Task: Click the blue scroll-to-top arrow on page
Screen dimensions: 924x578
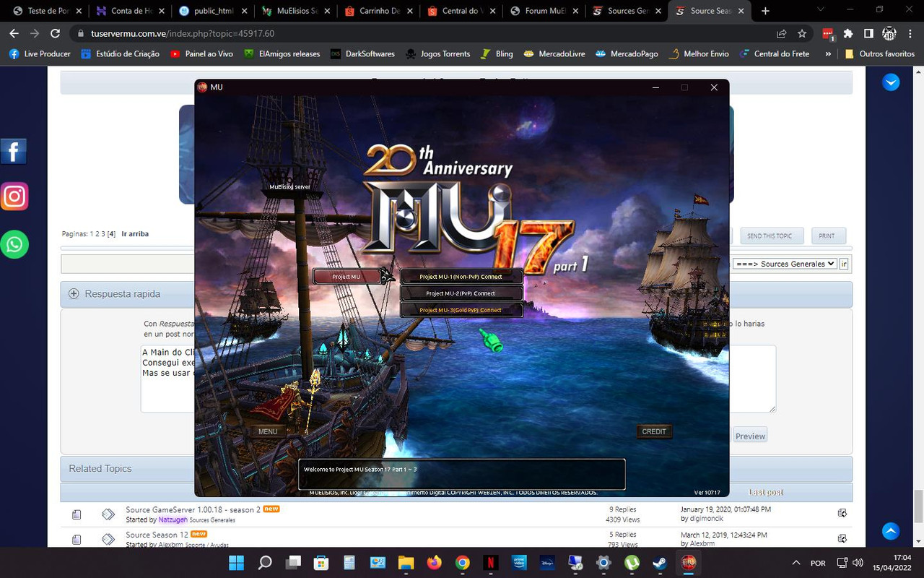Action: click(891, 530)
